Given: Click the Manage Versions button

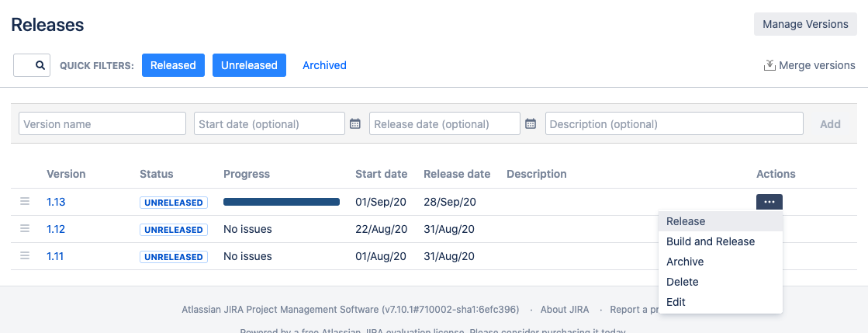Looking at the screenshot, I should 805,24.
